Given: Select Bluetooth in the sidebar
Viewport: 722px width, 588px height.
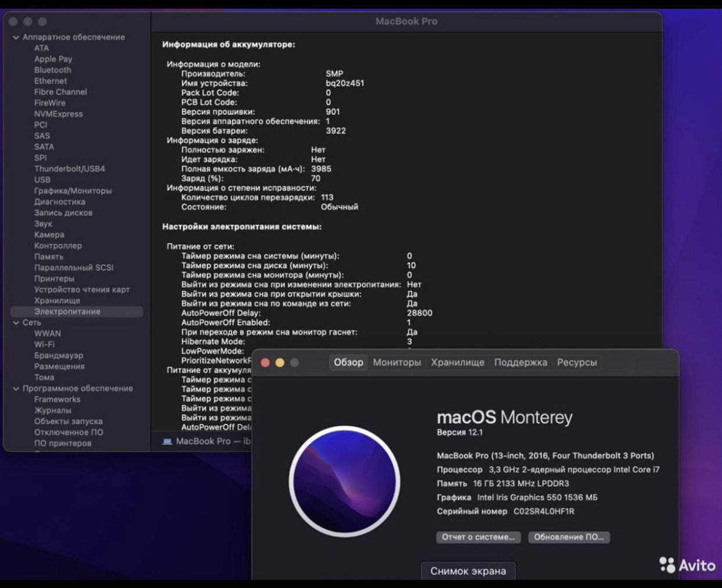Looking at the screenshot, I should coord(52,70).
